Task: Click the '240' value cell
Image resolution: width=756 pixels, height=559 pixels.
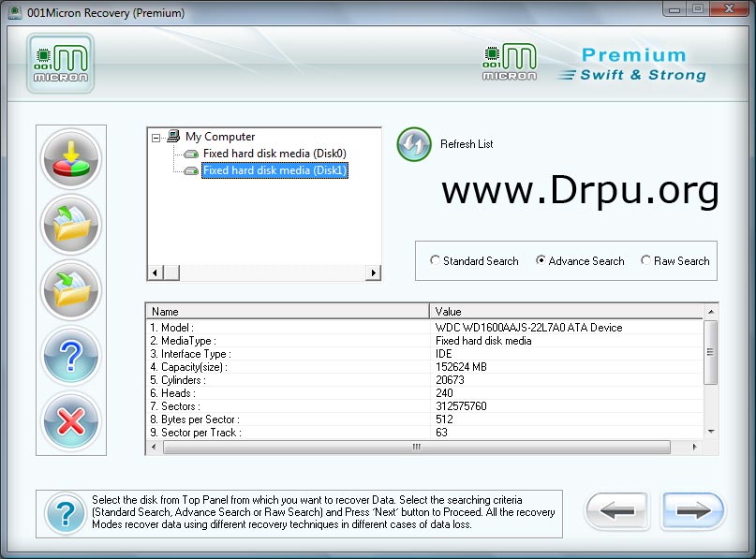Action: tap(444, 392)
